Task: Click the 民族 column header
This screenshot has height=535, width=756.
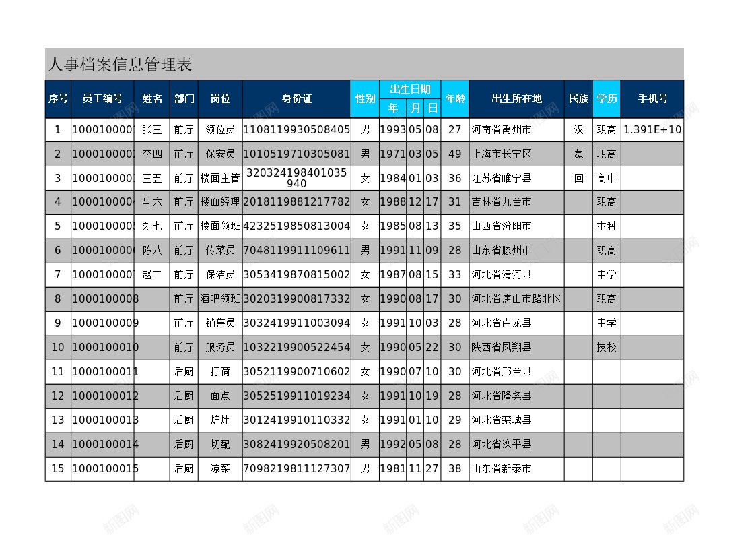Action: pyautogui.click(x=578, y=98)
